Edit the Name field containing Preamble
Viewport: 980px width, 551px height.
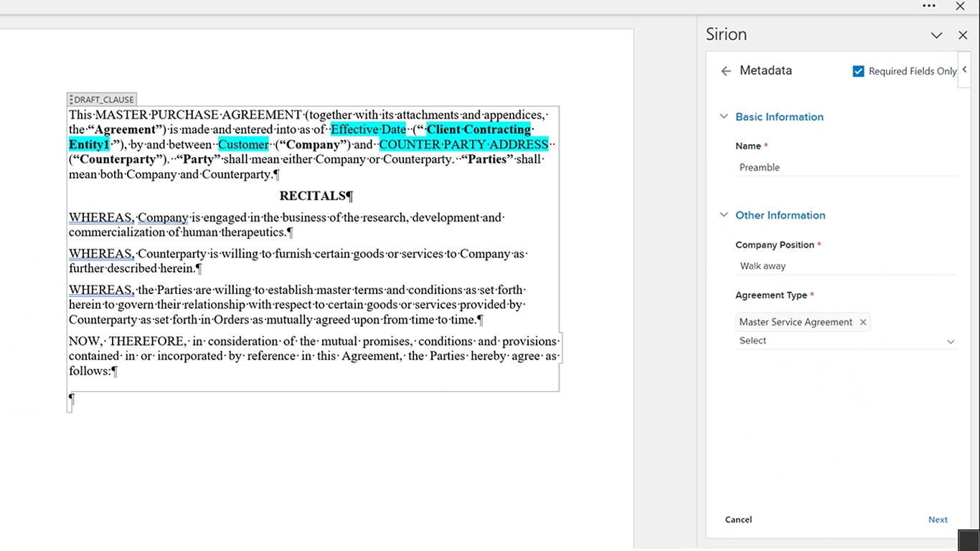[846, 167]
